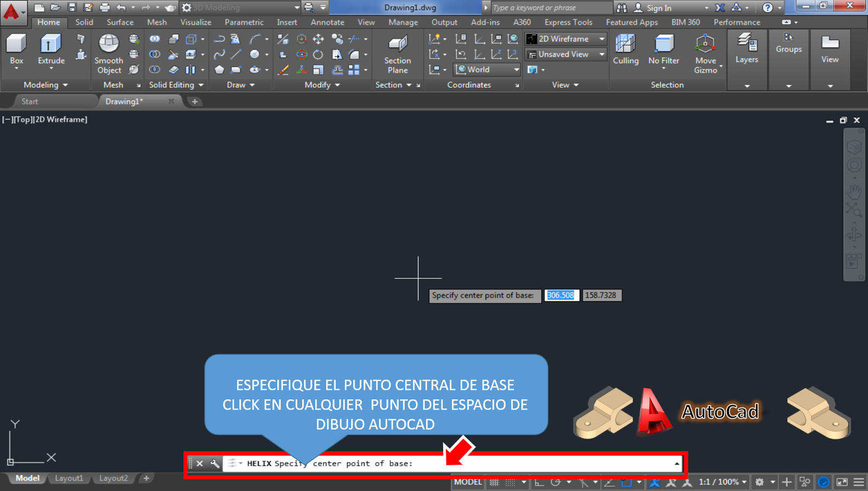Select the Line tool in Draw panel
868x491 pixels.
(235, 54)
